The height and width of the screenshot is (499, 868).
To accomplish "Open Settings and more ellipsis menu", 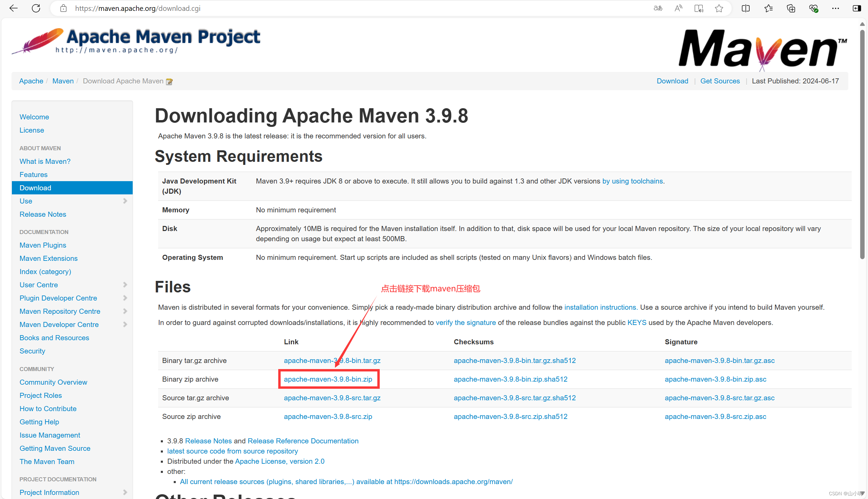I will coord(835,8).
